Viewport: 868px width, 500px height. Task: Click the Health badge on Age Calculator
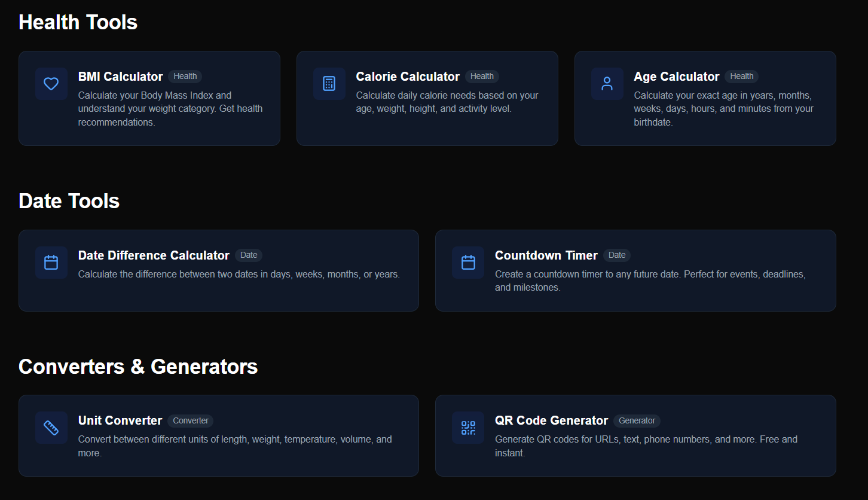coord(741,76)
